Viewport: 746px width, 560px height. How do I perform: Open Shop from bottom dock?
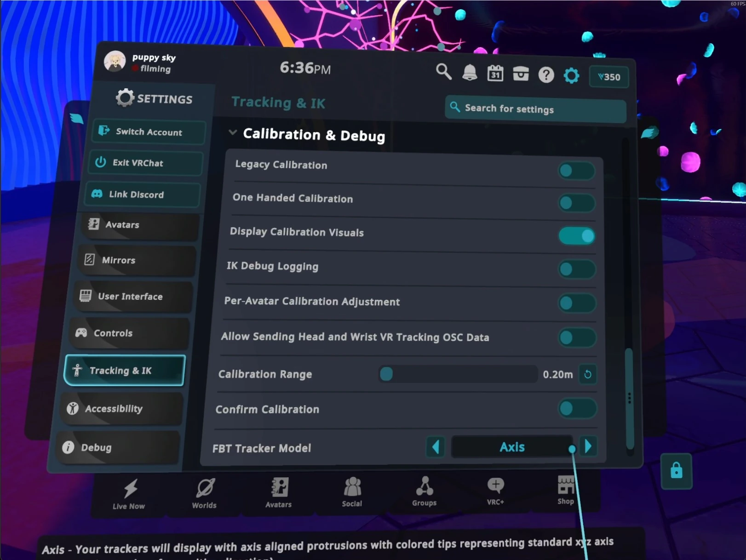[566, 490]
